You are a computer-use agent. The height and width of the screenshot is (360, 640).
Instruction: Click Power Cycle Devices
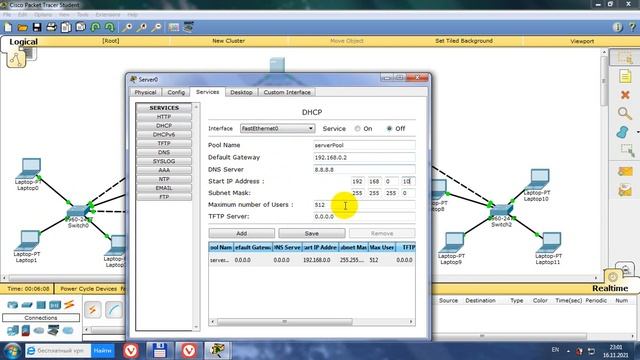89,289
